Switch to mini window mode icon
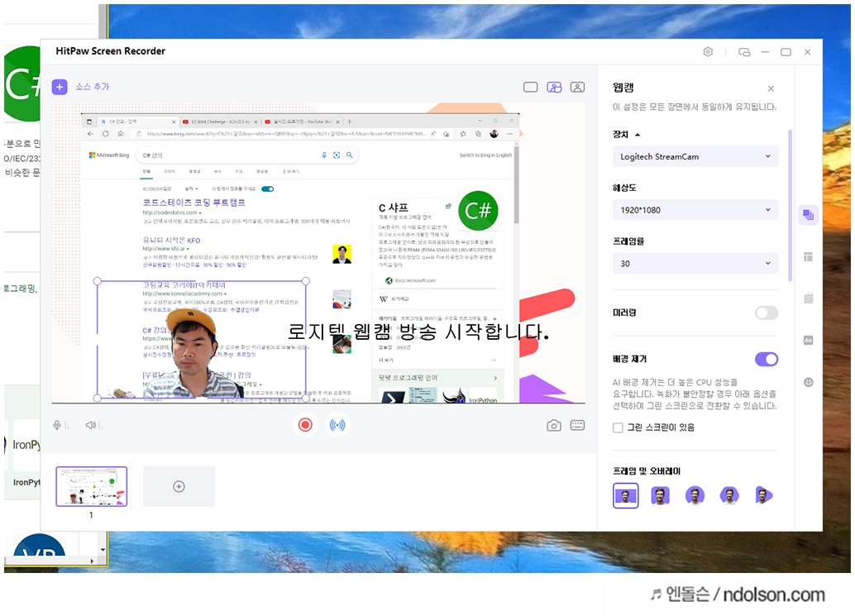The image size is (855, 616). (x=744, y=52)
